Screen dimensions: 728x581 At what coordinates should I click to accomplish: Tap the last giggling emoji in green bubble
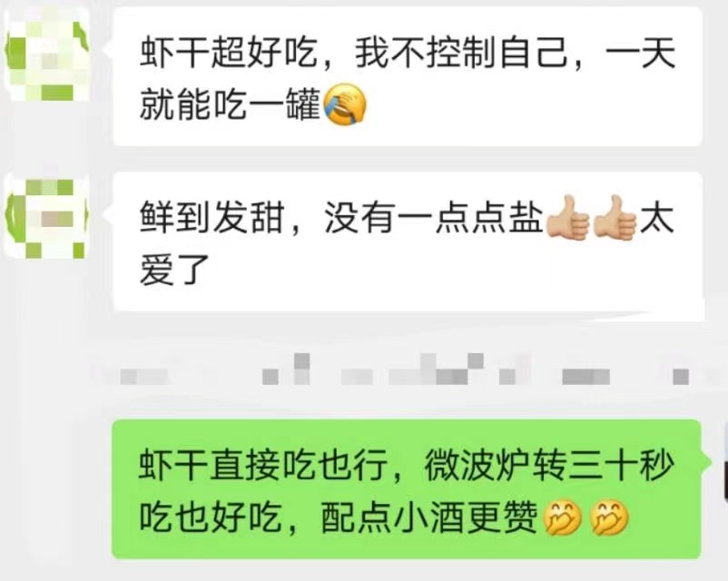(x=608, y=517)
